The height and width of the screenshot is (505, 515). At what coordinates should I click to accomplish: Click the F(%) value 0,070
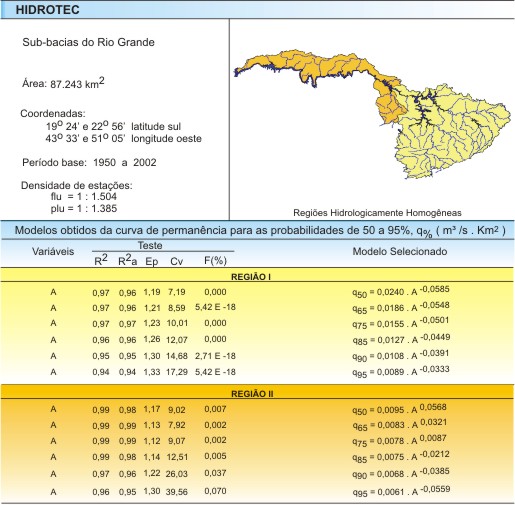pos(215,491)
